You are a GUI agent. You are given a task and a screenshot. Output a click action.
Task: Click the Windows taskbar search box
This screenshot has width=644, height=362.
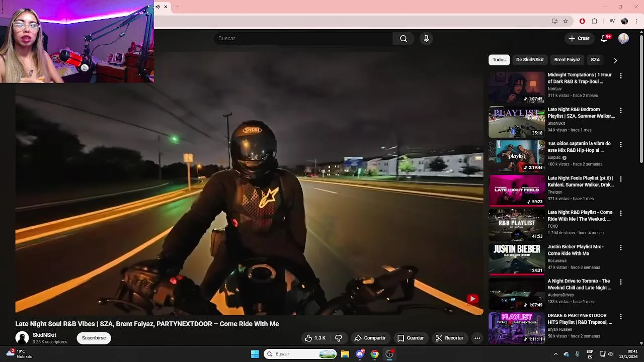click(300, 354)
